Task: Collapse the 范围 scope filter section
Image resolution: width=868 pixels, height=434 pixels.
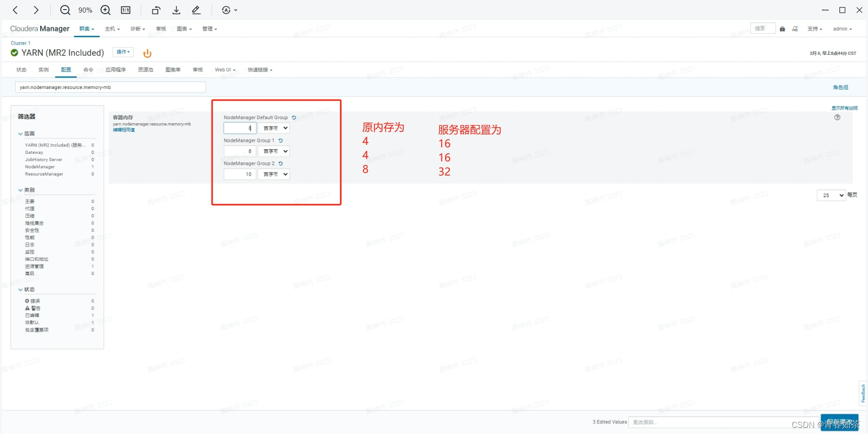Action: click(x=27, y=134)
